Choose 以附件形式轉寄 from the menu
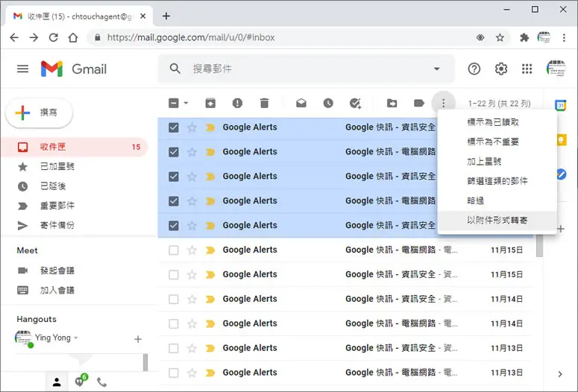This screenshot has height=392, width=578. tap(497, 221)
